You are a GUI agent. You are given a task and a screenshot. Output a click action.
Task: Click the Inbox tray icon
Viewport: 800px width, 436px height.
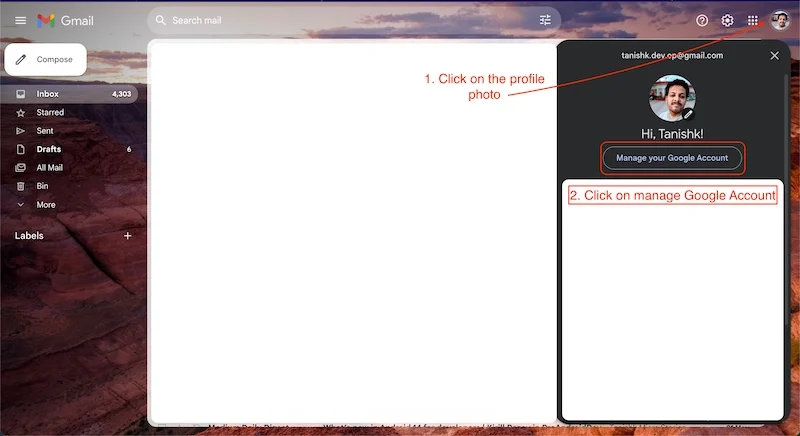20,94
